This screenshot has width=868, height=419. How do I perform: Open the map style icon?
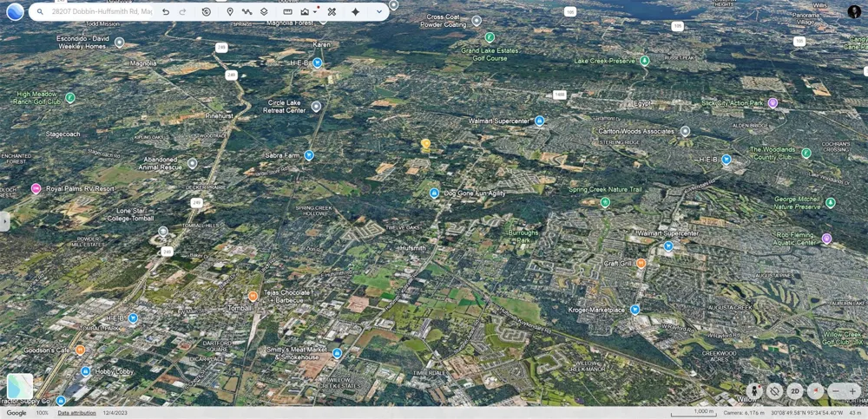tap(305, 11)
